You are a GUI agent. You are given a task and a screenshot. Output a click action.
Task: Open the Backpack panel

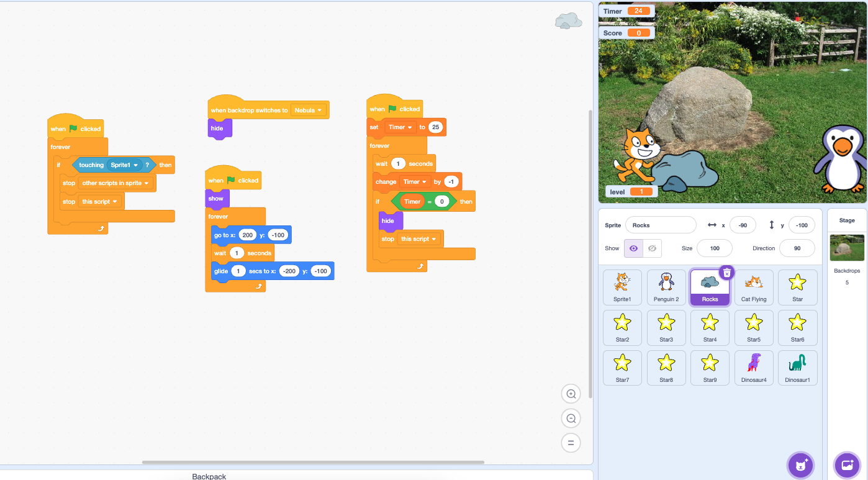point(209,476)
